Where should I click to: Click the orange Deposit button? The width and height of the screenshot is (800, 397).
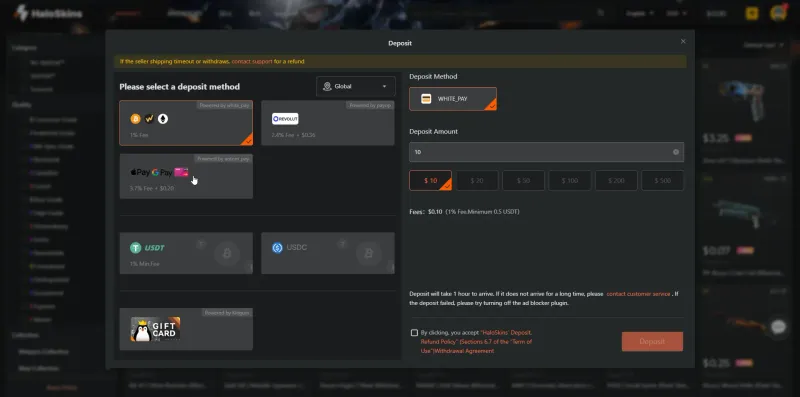[652, 341]
